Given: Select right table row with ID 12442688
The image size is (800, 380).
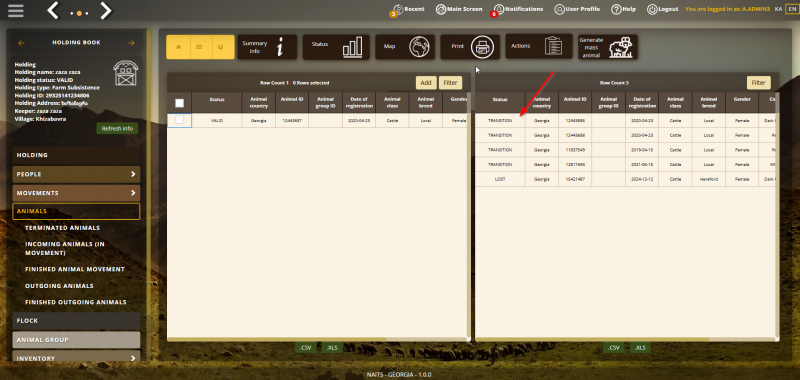Looking at the screenshot, I should 625,135.
